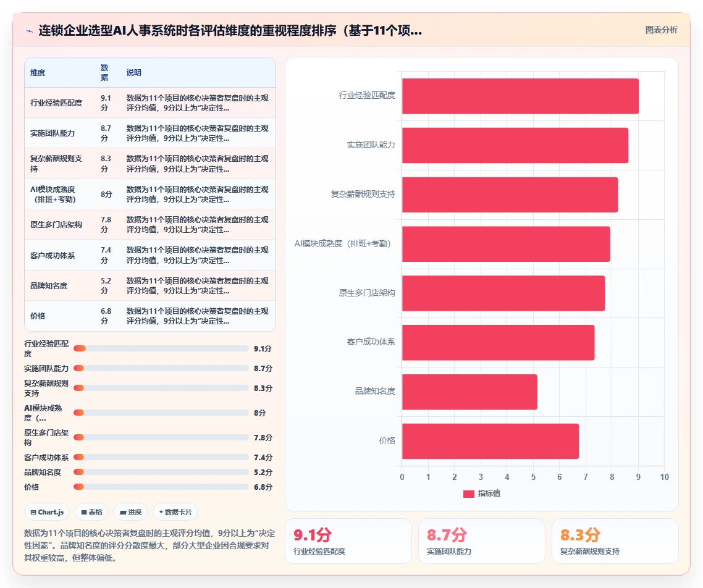The height and width of the screenshot is (588, 703).
Task: Click the 品牌知名度 y-axis label in chart
Action: (x=375, y=391)
